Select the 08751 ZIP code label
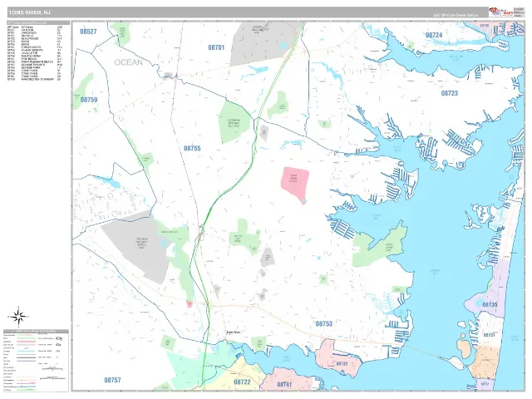Image resolution: width=532 pixels, height=399 pixels. (x=489, y=335)
